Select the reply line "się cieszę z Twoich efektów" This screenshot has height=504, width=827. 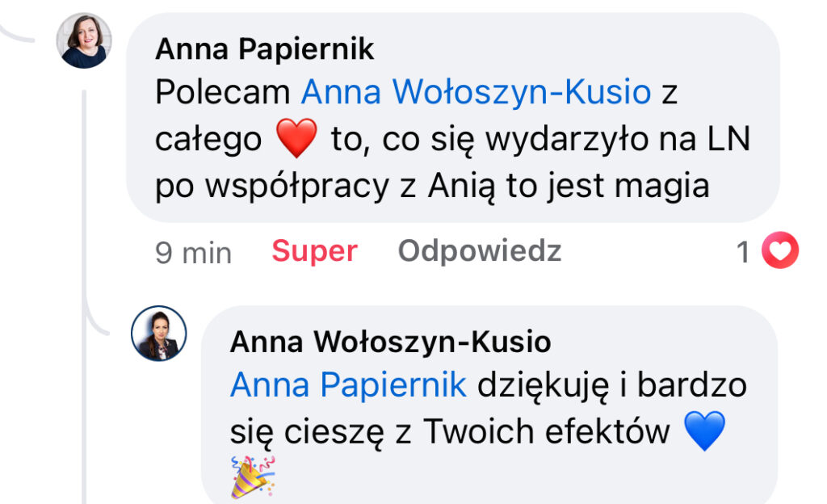coord(450,432)
